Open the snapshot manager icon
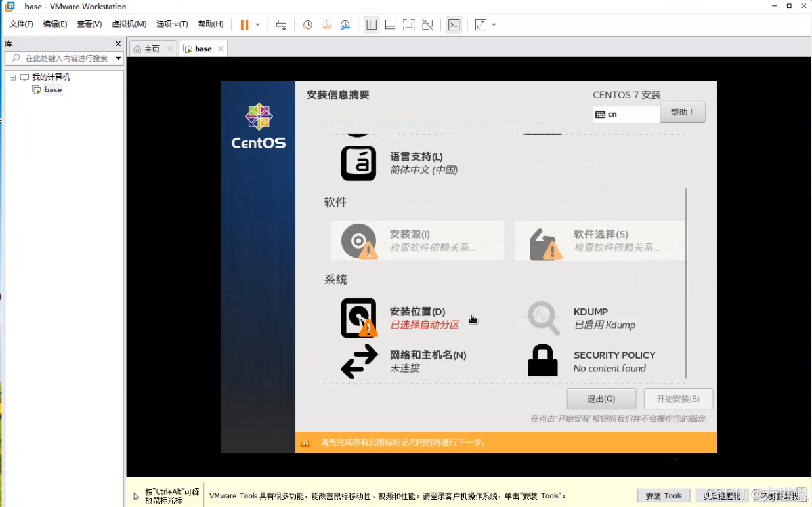The height and width of the screenshot is (507, 812). pyautogui.click(x=345, y=24)
